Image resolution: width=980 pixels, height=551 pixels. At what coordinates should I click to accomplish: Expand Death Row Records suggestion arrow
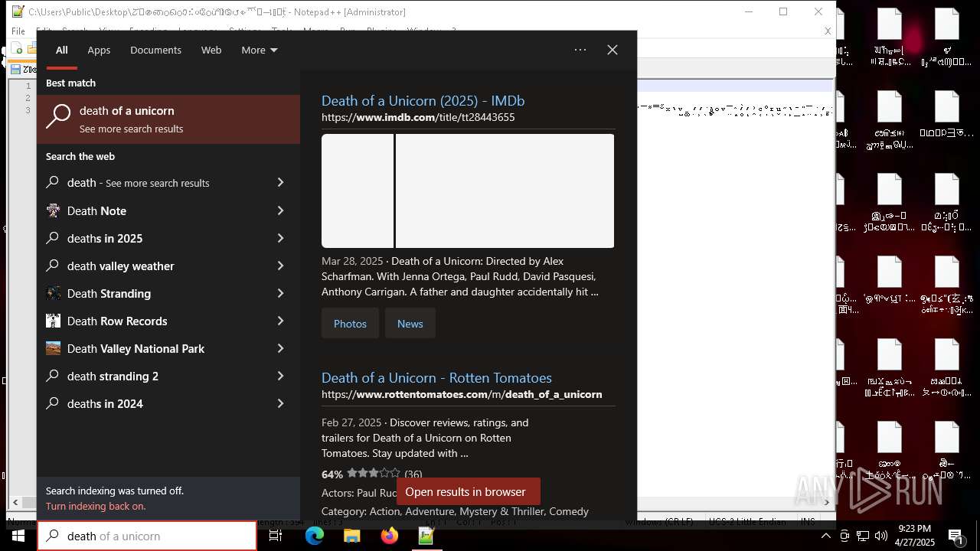click(280, 321)
